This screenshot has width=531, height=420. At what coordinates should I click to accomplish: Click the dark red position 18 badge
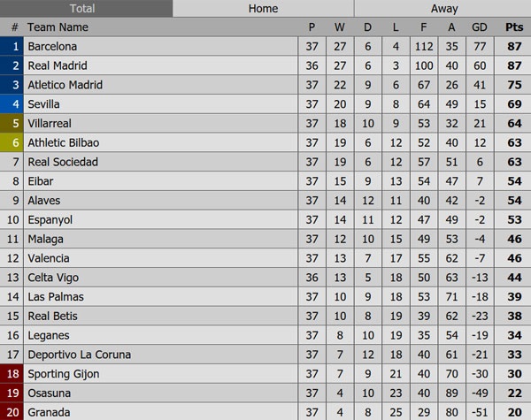14,374
